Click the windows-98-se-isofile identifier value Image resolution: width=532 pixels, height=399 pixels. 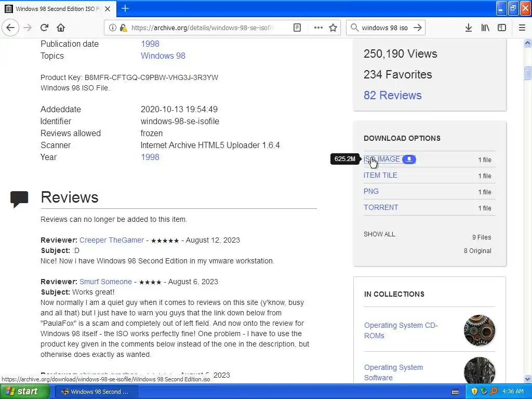tap(180, 121)
